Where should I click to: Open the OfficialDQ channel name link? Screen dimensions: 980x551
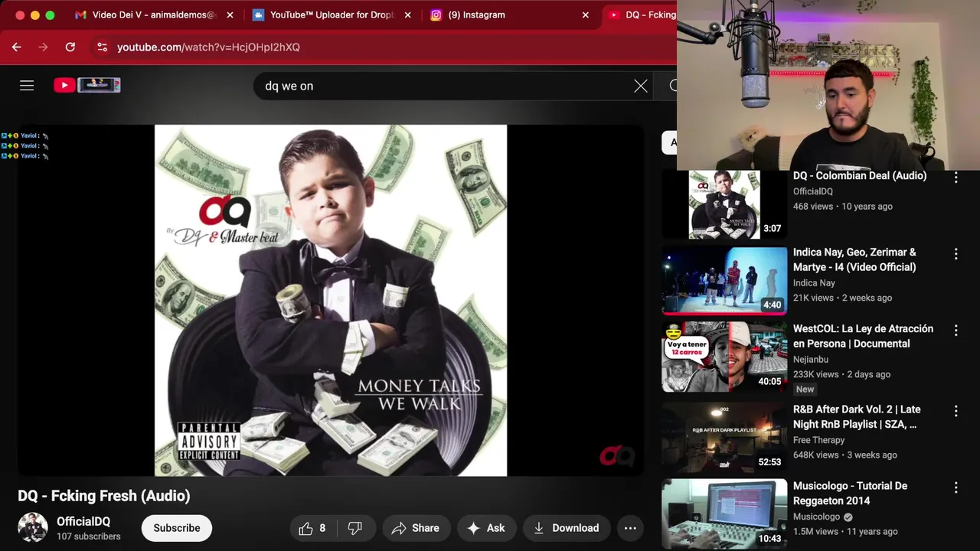click(83, 521)
